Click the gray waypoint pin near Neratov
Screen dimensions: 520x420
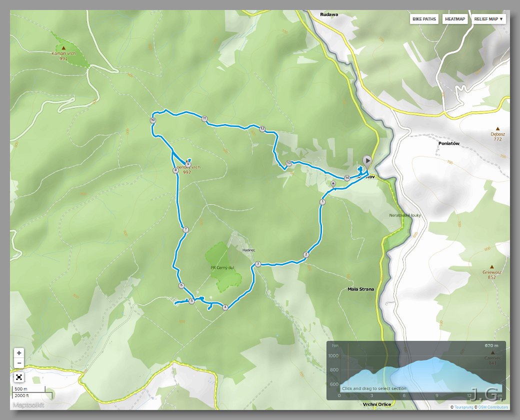click(x=333, y=184)
